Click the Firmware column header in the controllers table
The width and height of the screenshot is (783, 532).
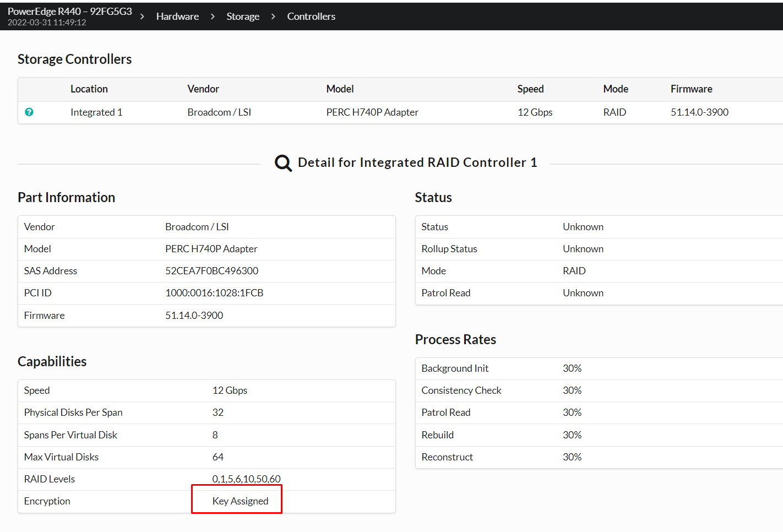point(691,89)
